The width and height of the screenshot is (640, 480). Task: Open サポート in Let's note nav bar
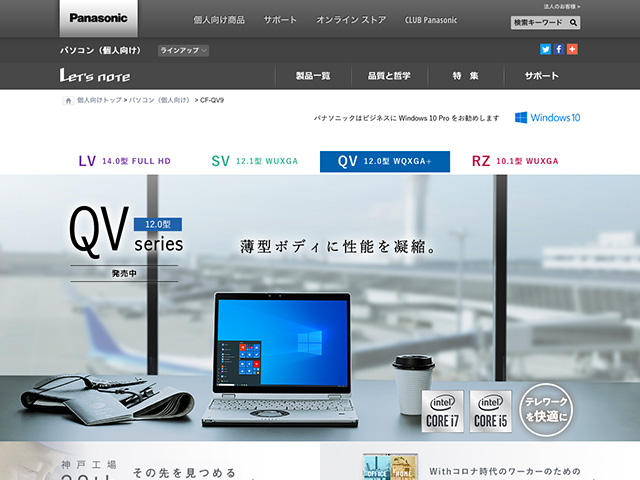(542, 76)
